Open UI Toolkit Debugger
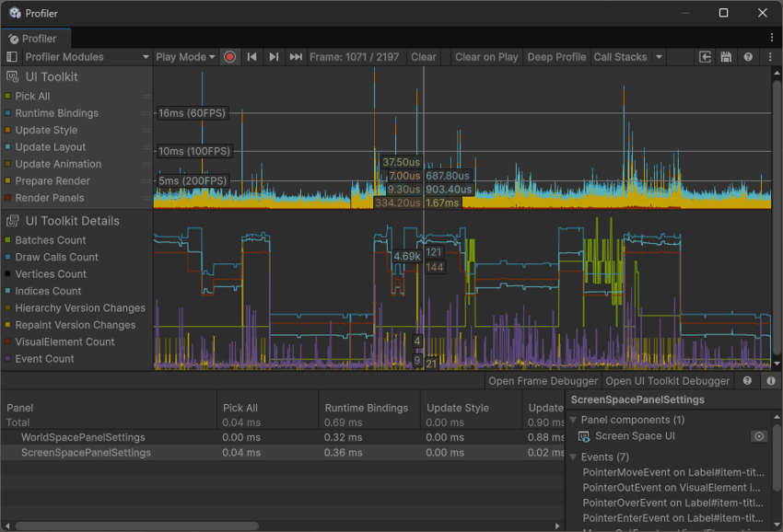Screen dimensions: 783x532 (x=667, y=381)
